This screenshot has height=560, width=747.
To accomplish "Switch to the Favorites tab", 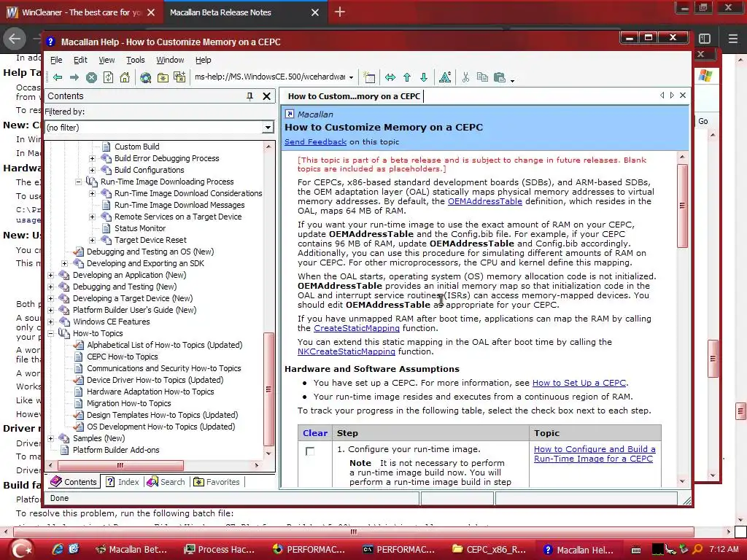I will point(216,482).
